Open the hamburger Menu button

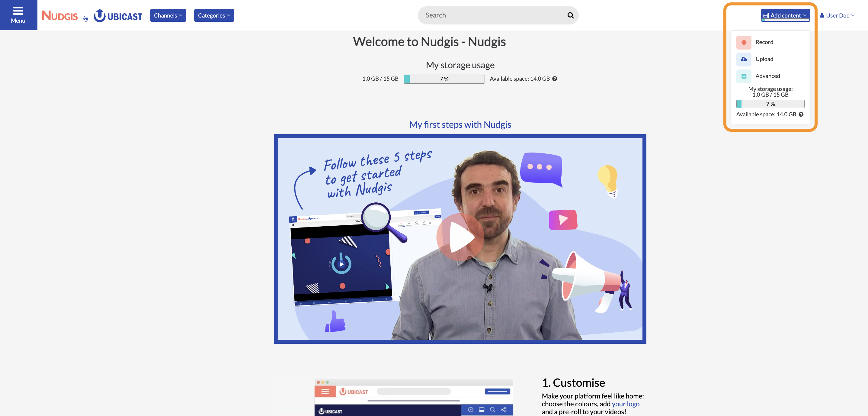click(18, 15)
